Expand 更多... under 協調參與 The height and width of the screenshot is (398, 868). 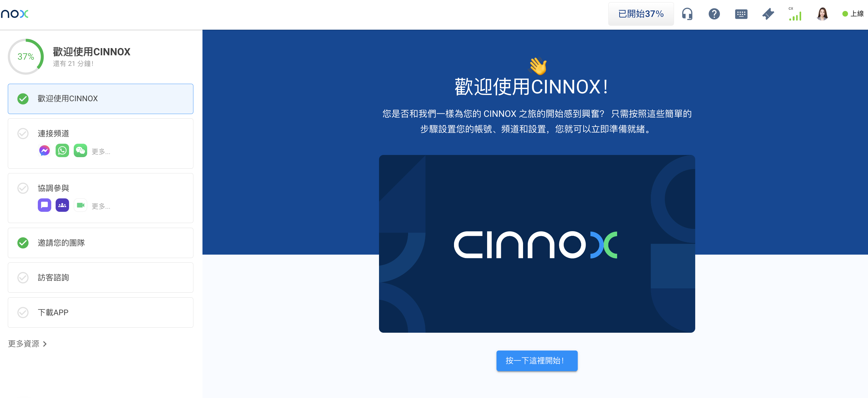(101, 206)
